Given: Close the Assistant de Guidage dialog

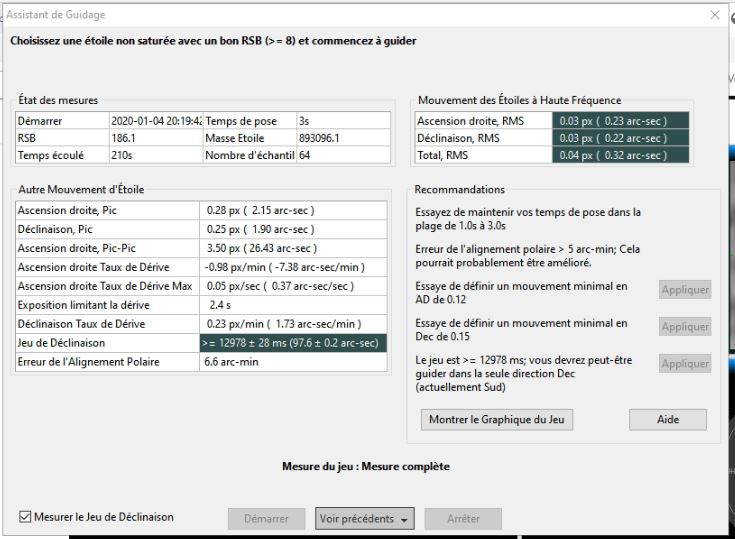Looking at the screenshot, I should pos(714,15).
